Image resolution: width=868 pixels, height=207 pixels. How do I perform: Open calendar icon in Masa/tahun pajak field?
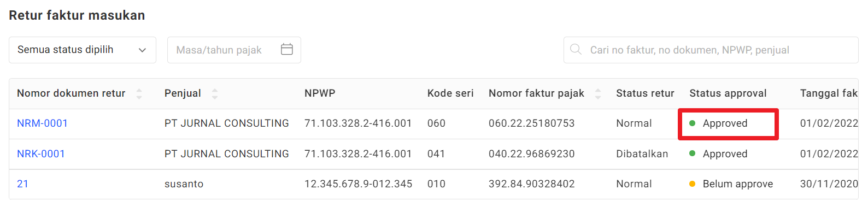[x=287, y=50]
